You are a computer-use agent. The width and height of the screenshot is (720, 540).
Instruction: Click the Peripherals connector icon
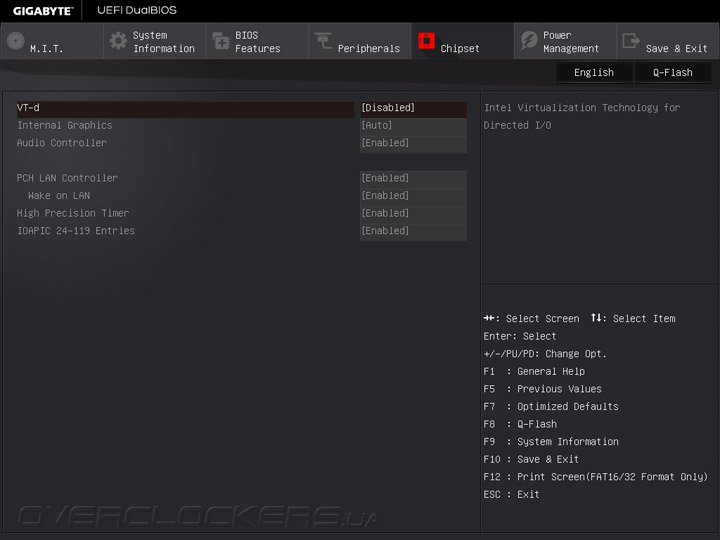click(323, 41)
